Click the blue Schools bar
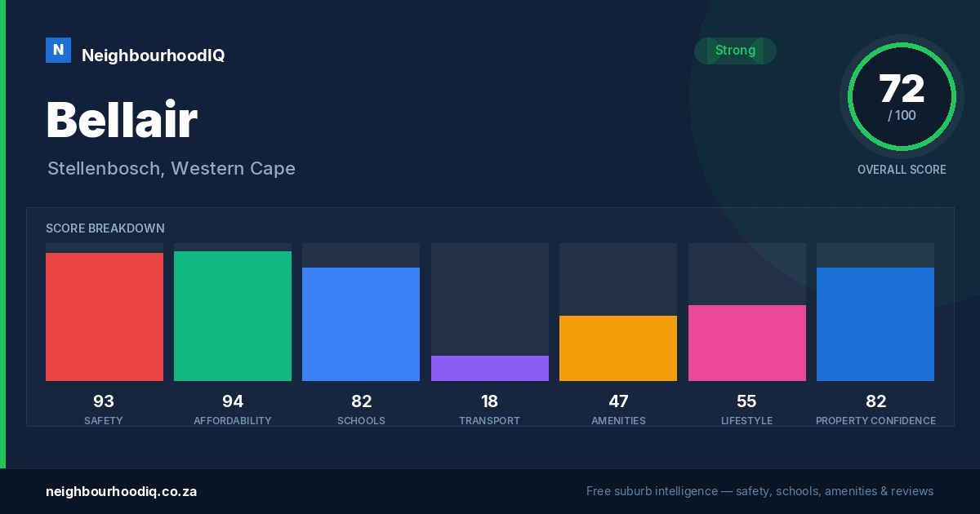This screenshot has height=514, width=980. coord(361,324)
